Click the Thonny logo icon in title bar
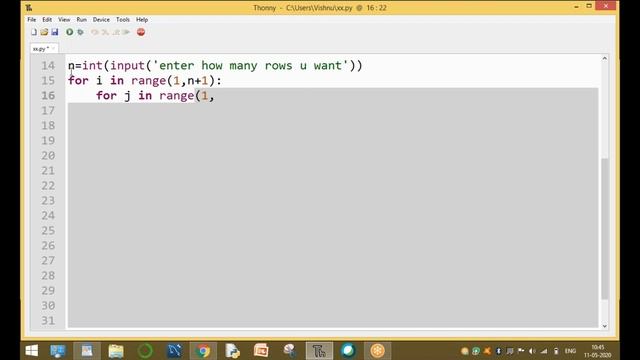The height and width of the screenshot is (360, 640). (29, 7)
